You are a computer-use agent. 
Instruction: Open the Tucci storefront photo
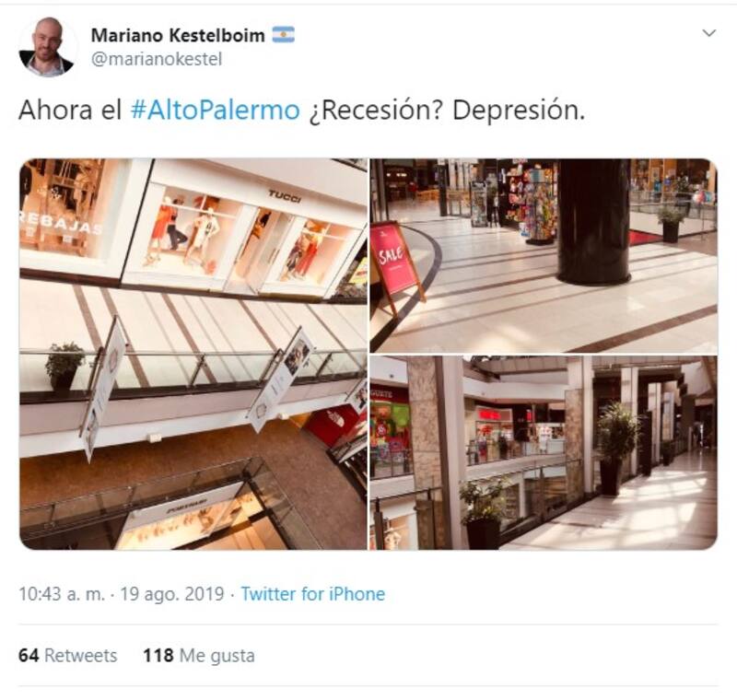pyautogui.click(x=193, y=354)
